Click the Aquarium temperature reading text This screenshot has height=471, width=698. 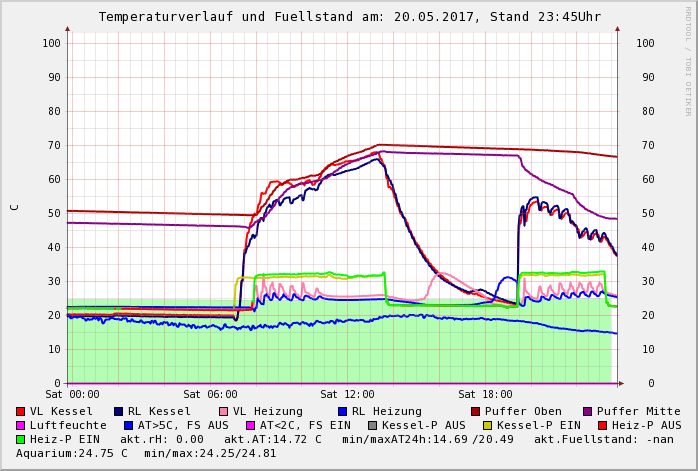click(71, 453)
